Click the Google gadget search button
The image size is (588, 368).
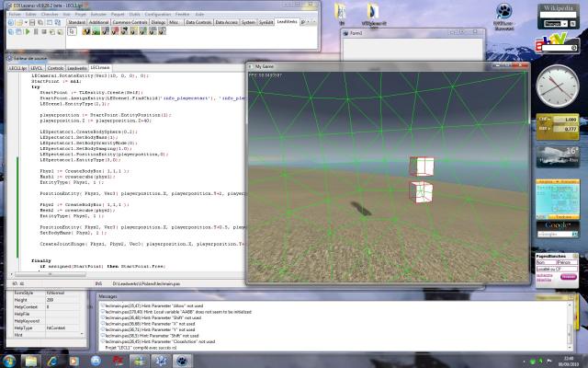click(575, 235)
